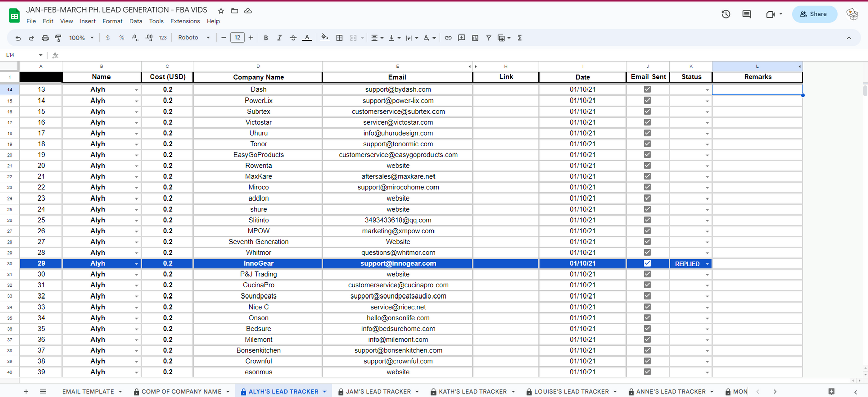Open the Status dropdown in the Tonor row

707,144
